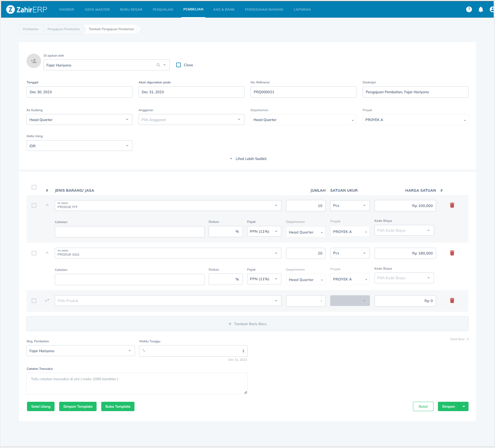
Task: Collapse the PRODUK GGG row details
Action: point(47,253)
